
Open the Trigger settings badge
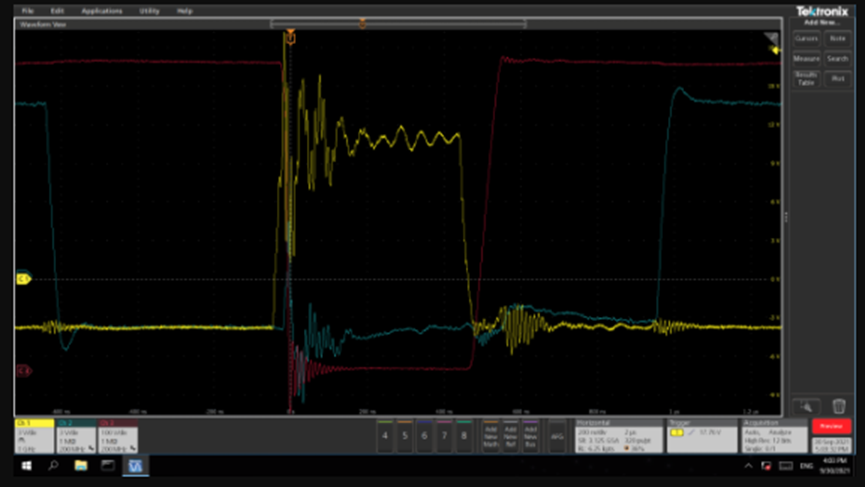pos(700,436)
